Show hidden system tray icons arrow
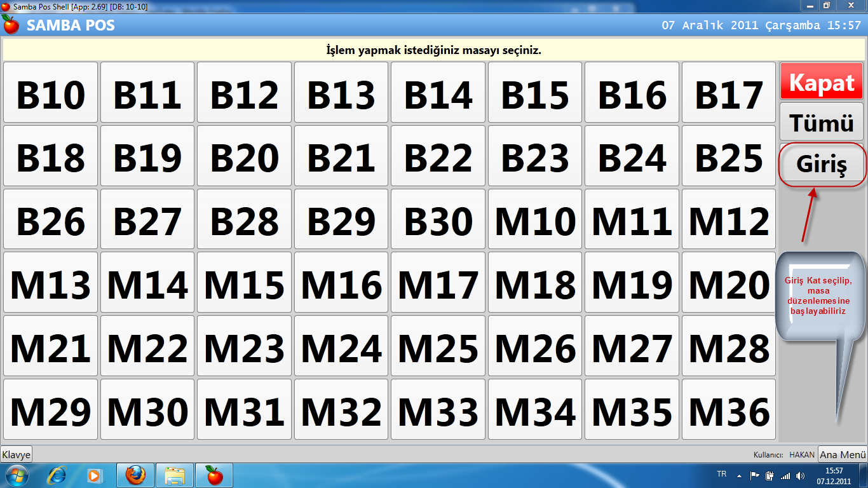The width and height of the screenshot is (868, 488). (x=739, y=475)
